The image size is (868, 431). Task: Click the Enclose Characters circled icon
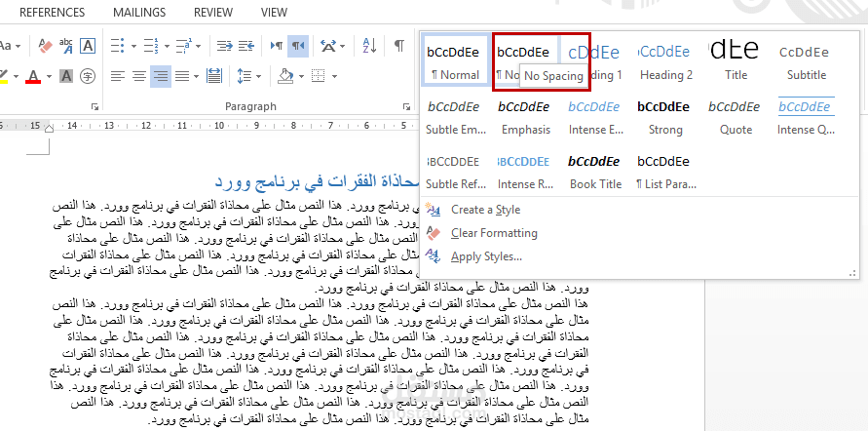tap(88, 76)
